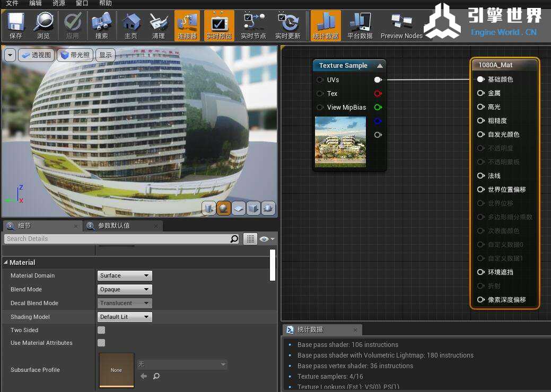Switch preview mesh to cube shape
This screenshot has width=551, height=392.
coord(253,208)
